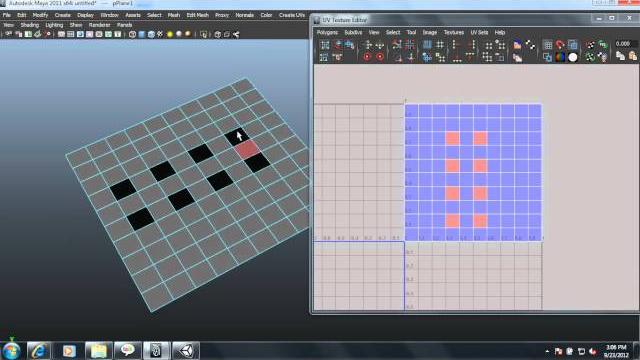
Task: Click the Move UV Shell tool icon
Action: coord(324,57)
